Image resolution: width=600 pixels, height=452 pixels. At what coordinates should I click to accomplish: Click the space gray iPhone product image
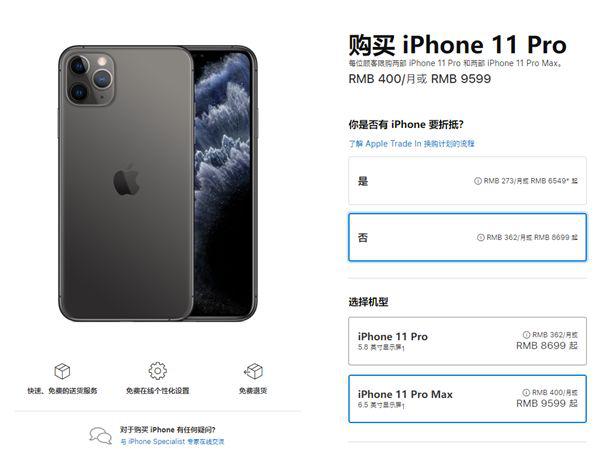158,183
